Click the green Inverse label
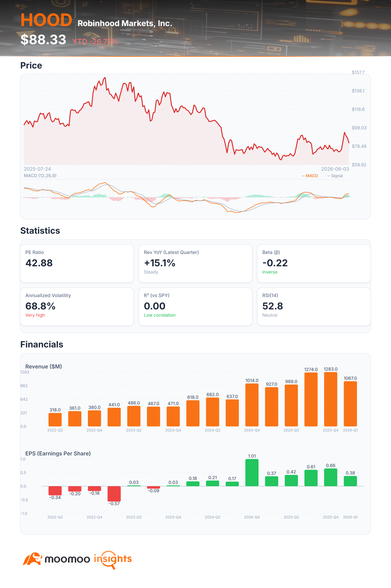Image resolution: width=391 pixels, height=588 pixels. click(x=270, y=272)
